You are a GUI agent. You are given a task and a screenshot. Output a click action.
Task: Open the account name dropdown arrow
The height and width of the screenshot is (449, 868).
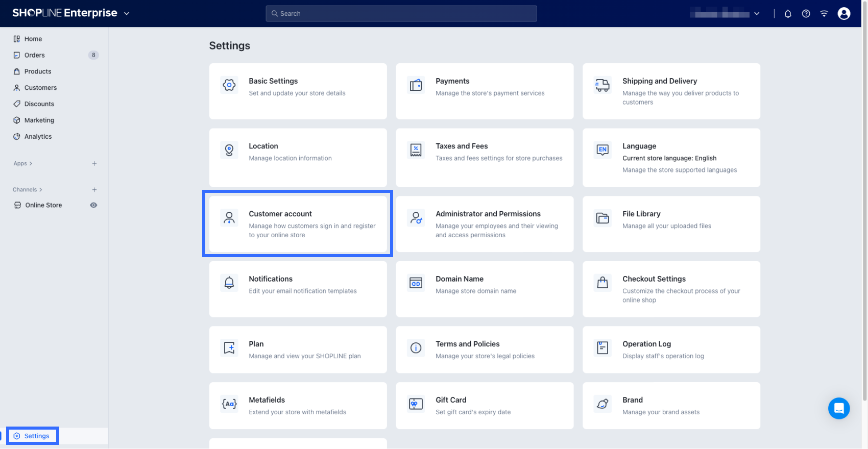[x=757, y=14]
